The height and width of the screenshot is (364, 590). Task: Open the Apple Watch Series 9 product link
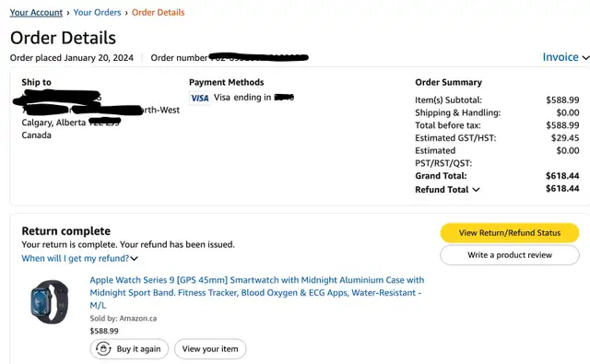click(x=257, y=292)
